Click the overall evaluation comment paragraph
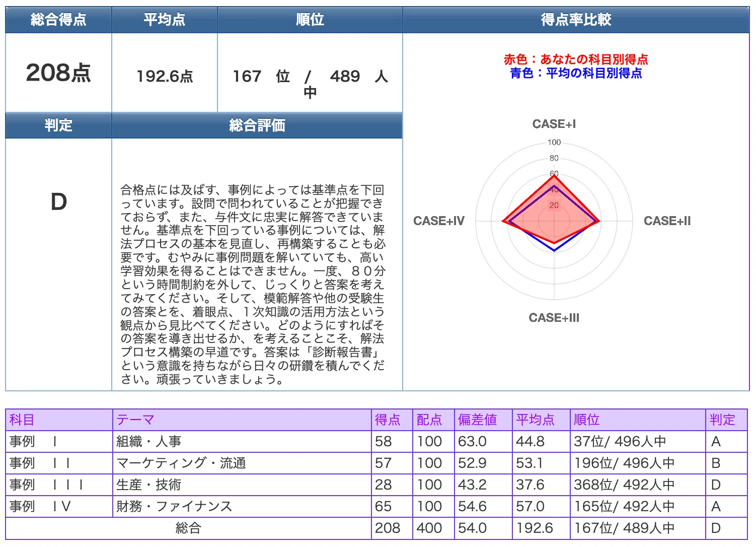 click(253, 285)
